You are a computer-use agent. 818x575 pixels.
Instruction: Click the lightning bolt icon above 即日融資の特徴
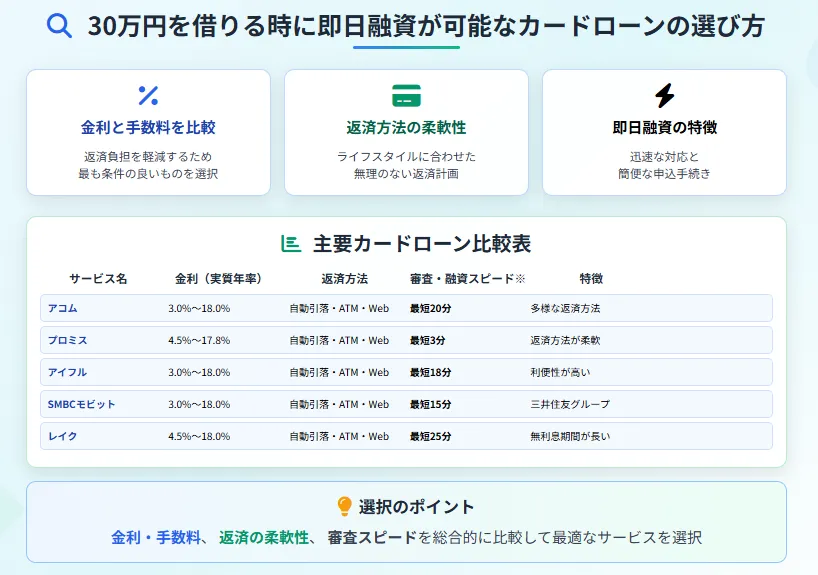[x=664, y=95]
